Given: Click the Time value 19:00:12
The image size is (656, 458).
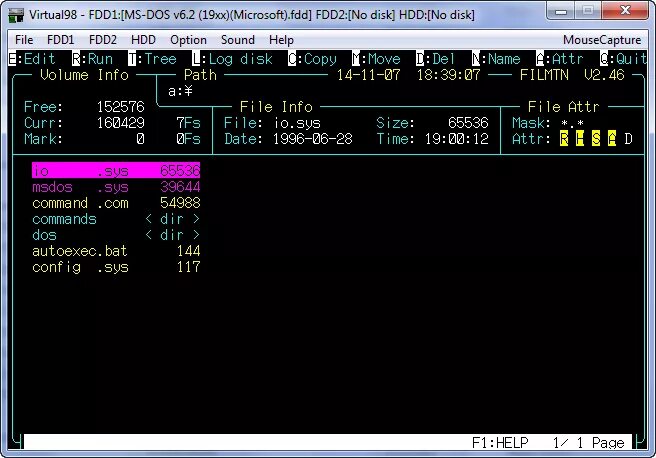Looking at the screenshot, I should (456, 139).
